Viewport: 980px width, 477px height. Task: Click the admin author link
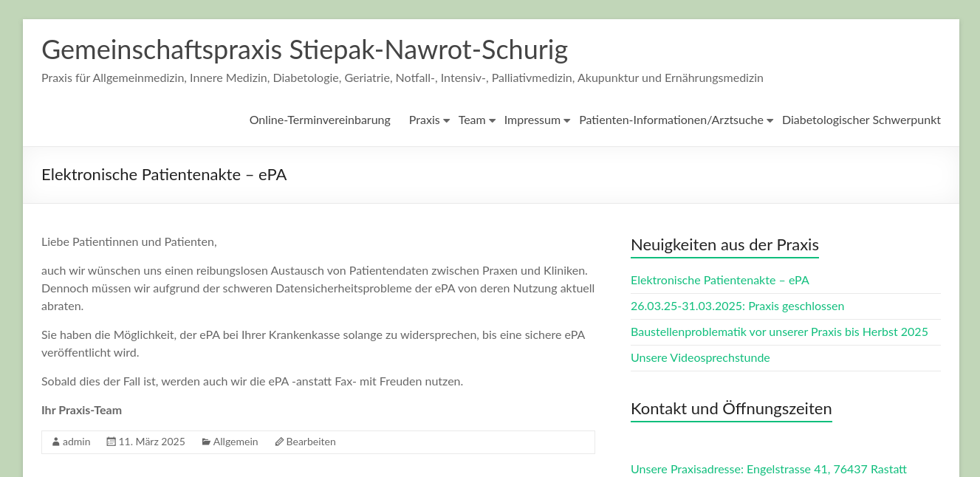(x=77, y=442)
